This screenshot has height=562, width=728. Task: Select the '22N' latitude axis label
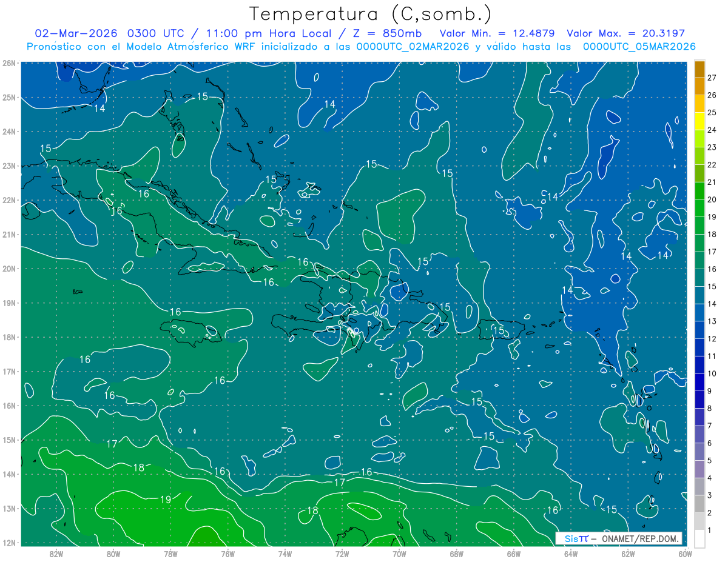pos(8,200)
